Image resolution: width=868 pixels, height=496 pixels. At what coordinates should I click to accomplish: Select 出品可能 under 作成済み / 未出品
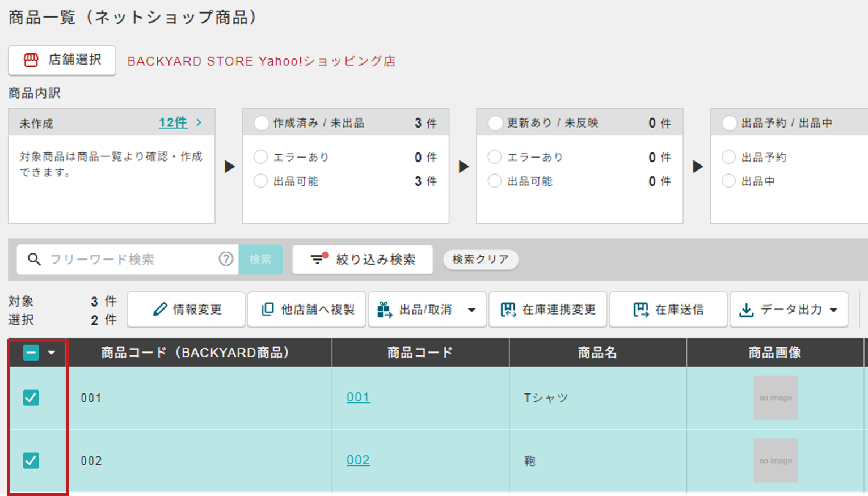pyautogui.click(x=260, y=181)
